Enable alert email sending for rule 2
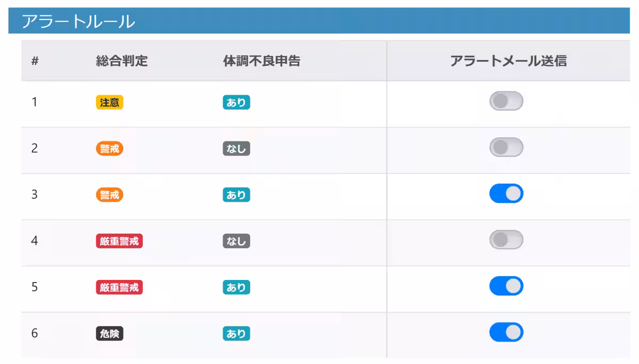This screenshot has height=364, width=639. coord(506,147)
